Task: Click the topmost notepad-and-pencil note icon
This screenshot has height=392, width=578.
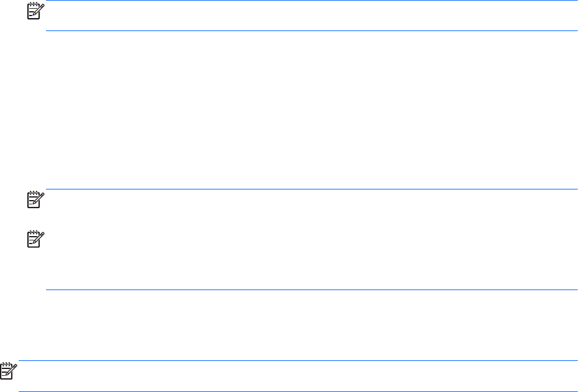Action: [x=36, y=11]
